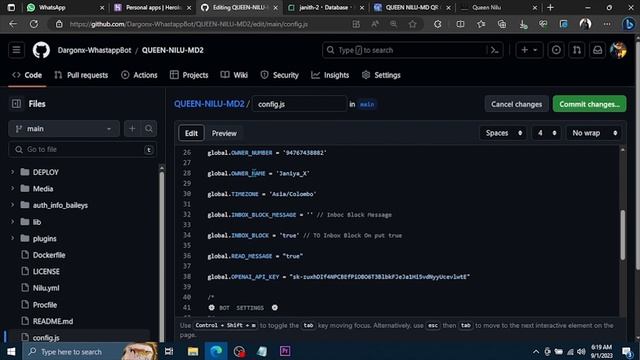Expand the DEPLOY folder
The image size is (640, 360).
(12, 172)
